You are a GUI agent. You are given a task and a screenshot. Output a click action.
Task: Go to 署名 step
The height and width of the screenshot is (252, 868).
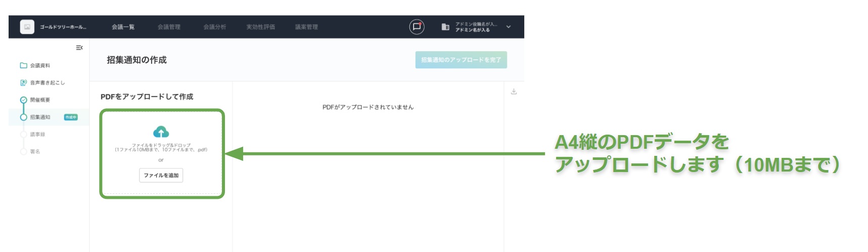click(x=35, y=151)
